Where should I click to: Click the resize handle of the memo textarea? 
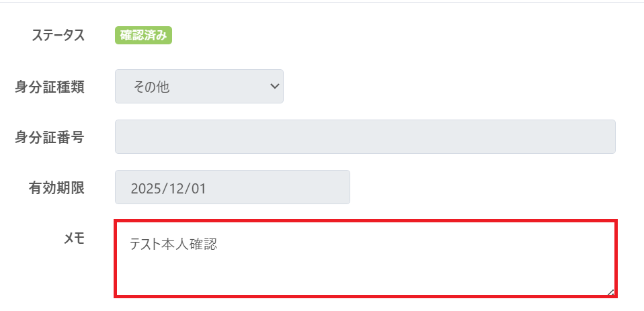click(610, 292)
